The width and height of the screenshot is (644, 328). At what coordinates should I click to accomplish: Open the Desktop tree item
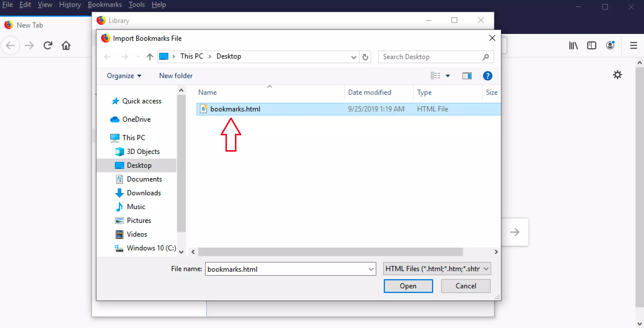139,165
